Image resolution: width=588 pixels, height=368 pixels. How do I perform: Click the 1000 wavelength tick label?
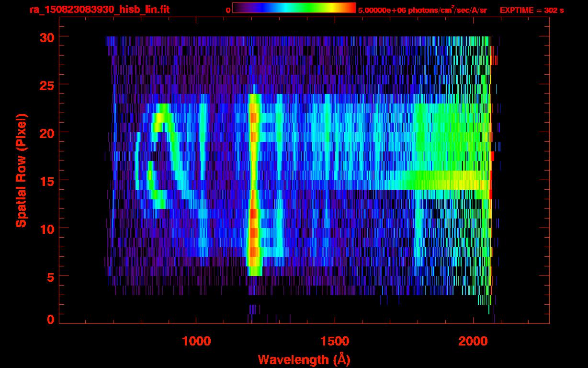click(x=196, y=341)
